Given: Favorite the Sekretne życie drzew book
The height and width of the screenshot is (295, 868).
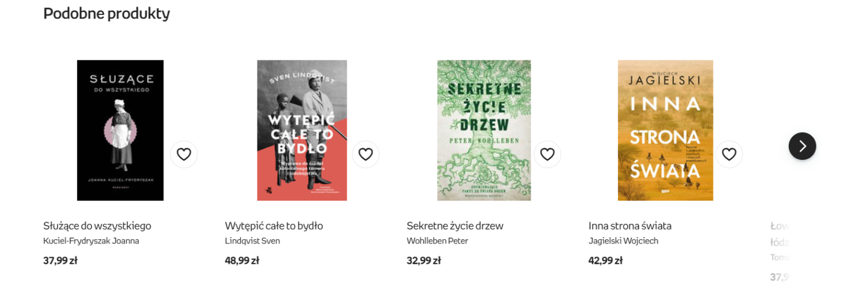Looking at the screenshot, I should click(547, 154).
